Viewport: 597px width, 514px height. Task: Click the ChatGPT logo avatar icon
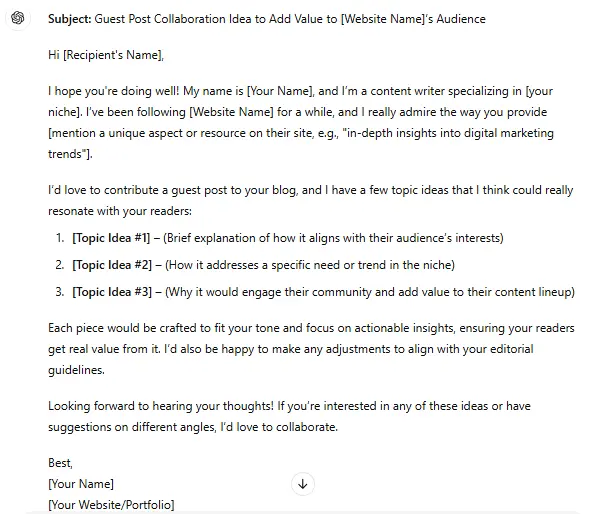(x=18, y=18)
